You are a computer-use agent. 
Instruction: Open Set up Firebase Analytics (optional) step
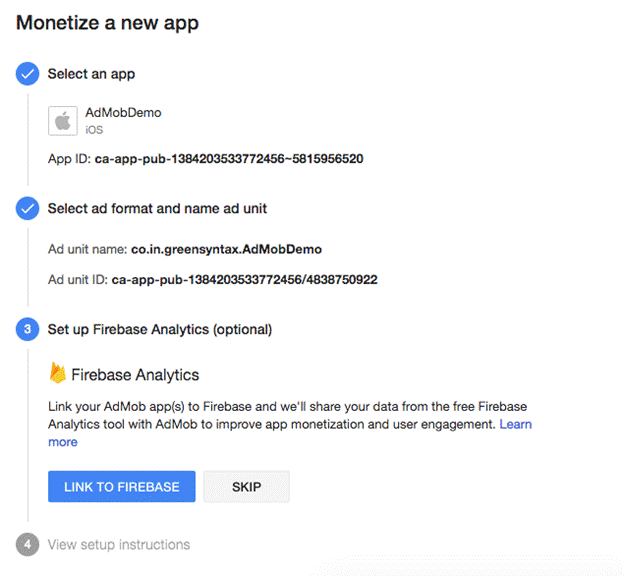pyautogui.click(x=160, y=330)
